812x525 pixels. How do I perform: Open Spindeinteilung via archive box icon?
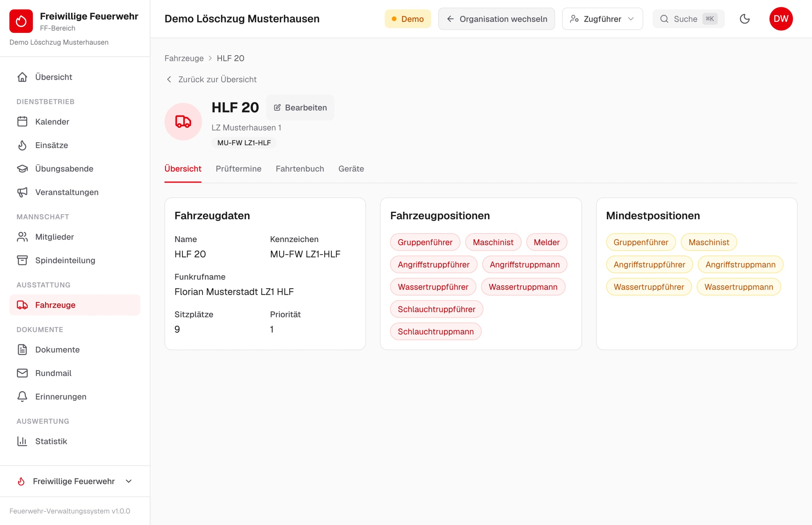(23, 260)
